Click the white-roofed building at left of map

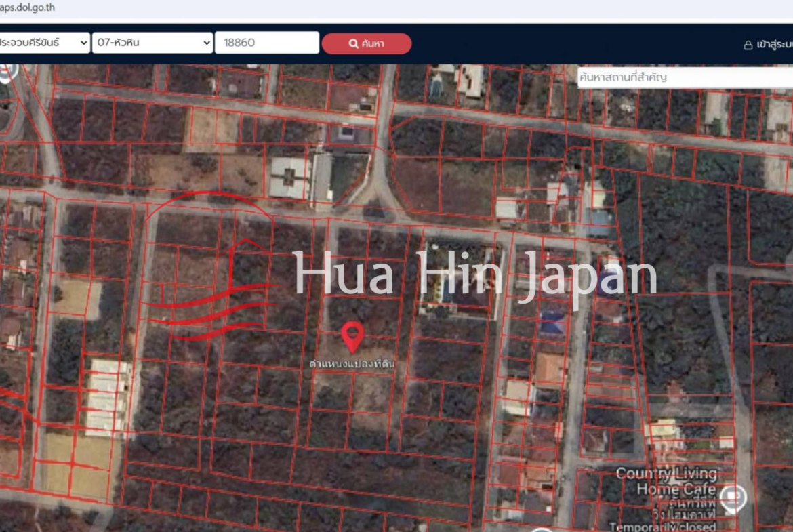107,396
